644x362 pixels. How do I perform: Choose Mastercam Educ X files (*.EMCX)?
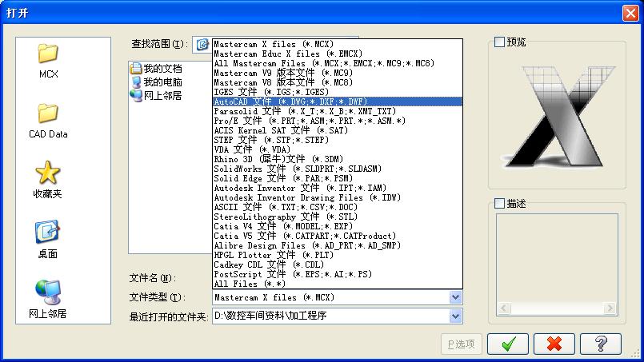pos(338,54)
